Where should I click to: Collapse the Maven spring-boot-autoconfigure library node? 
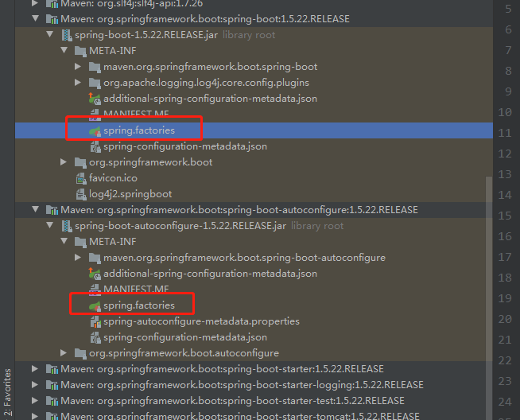click(36, 209)
